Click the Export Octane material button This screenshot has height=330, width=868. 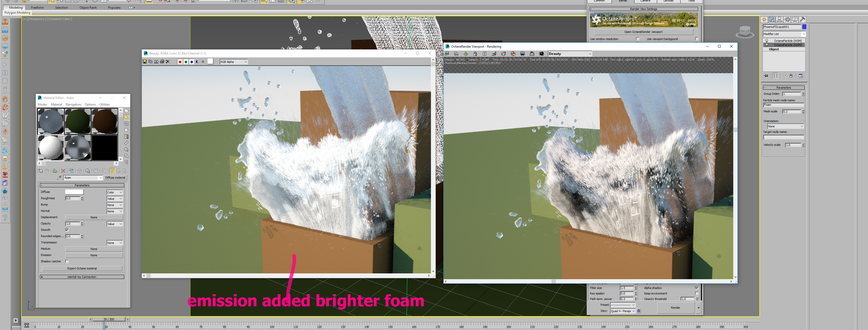(x=82, y=269)
